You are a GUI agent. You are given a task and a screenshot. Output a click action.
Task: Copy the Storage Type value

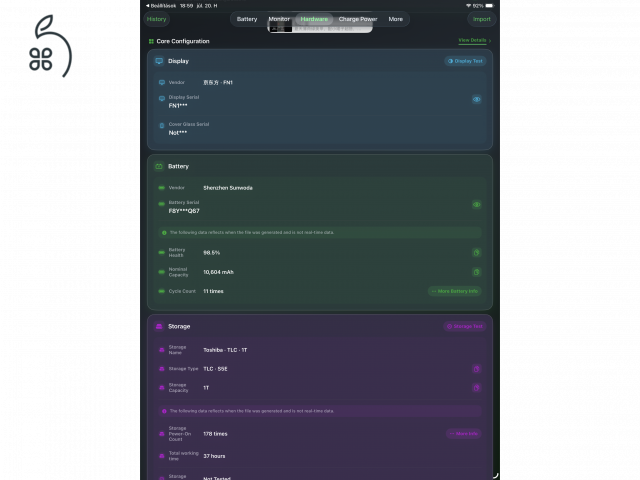(x=476, y=369)
